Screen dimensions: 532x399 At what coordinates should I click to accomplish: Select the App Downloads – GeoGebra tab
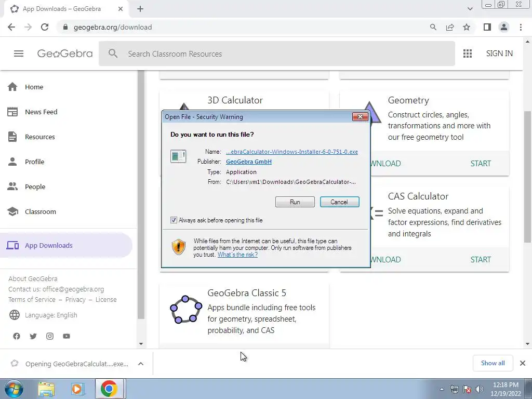(66, 9)
